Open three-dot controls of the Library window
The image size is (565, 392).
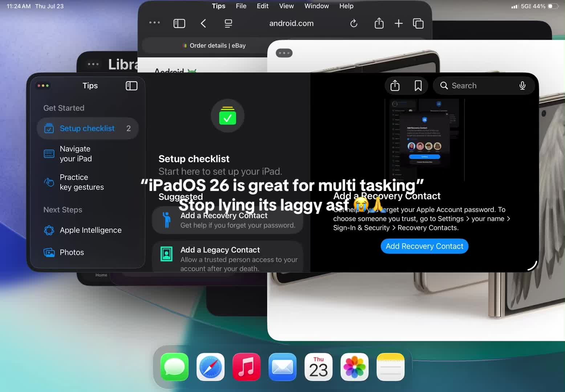click(x=93, y=64)
